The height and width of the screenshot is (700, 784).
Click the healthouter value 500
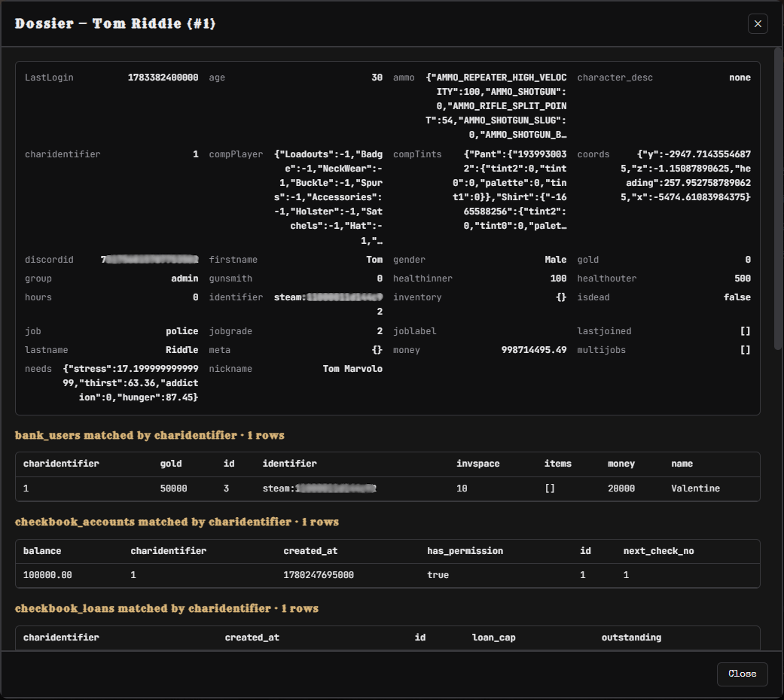pyautogui.click(x=743, y=278)
